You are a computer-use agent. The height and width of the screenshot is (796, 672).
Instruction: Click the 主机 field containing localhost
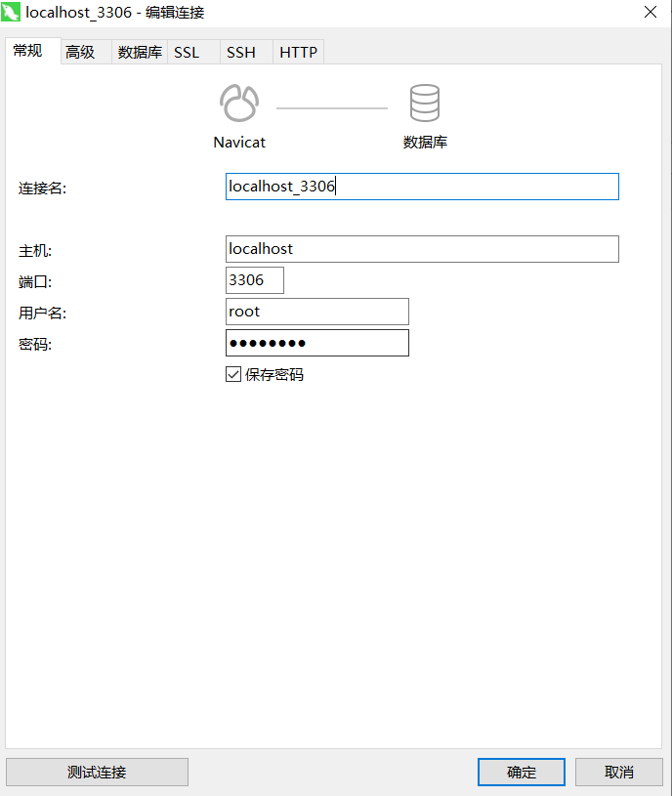pyautogui.click(x=422, y=249)
